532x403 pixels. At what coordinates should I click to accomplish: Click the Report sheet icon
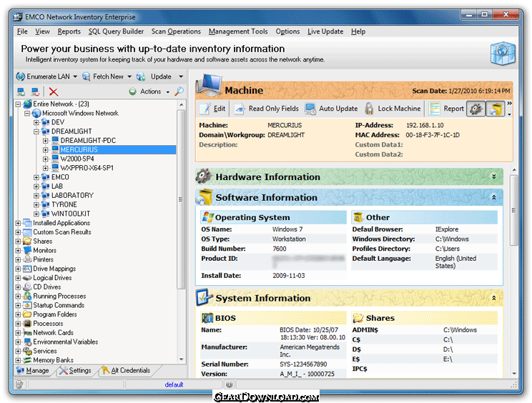tap(434, 109)
